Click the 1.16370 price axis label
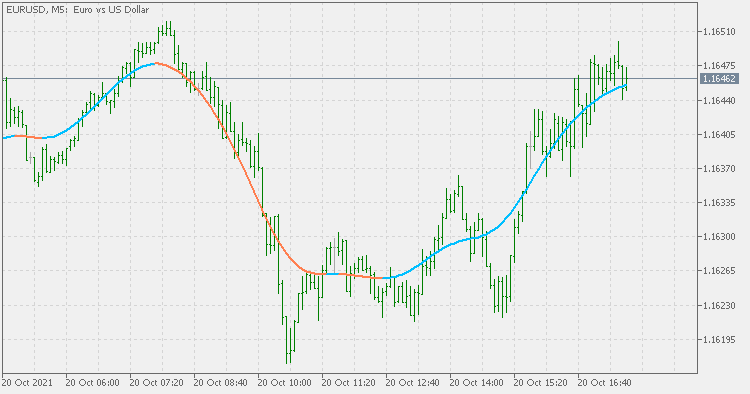The height and width of the screenshot is (394, 750). tap(719, 168)
